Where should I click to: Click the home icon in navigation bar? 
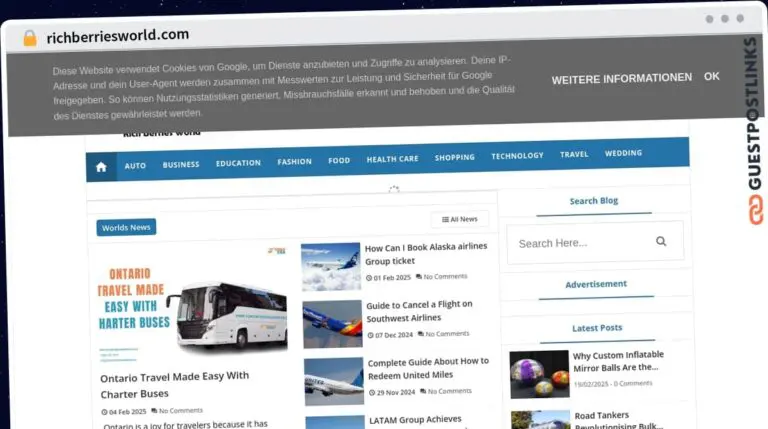pyautogui.click(x=101, y=167)
